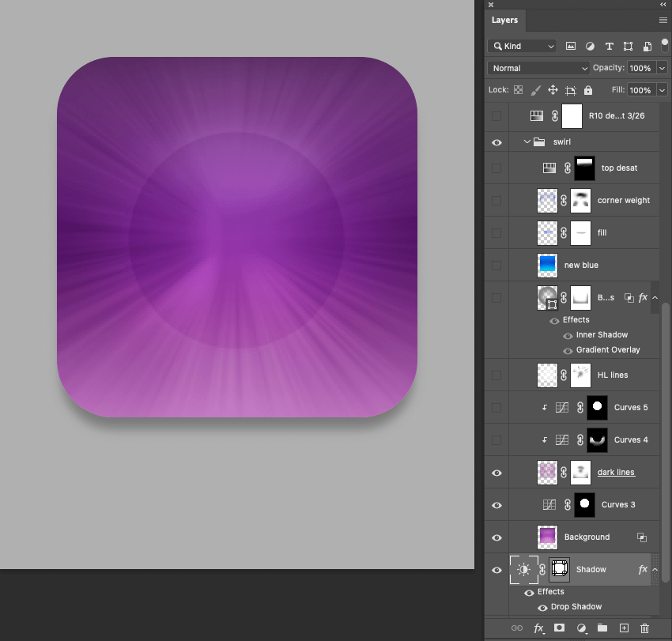Click the lock transparent pixels icon

(518, 90)
